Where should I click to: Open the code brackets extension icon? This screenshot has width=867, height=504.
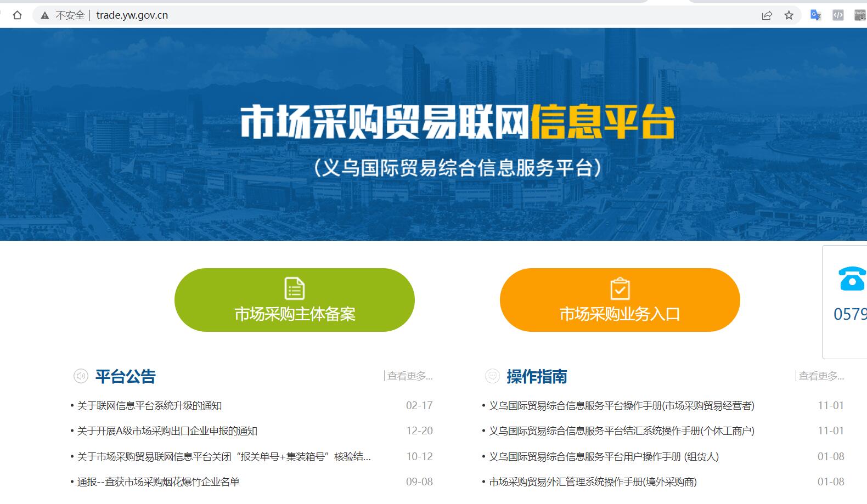838,15
